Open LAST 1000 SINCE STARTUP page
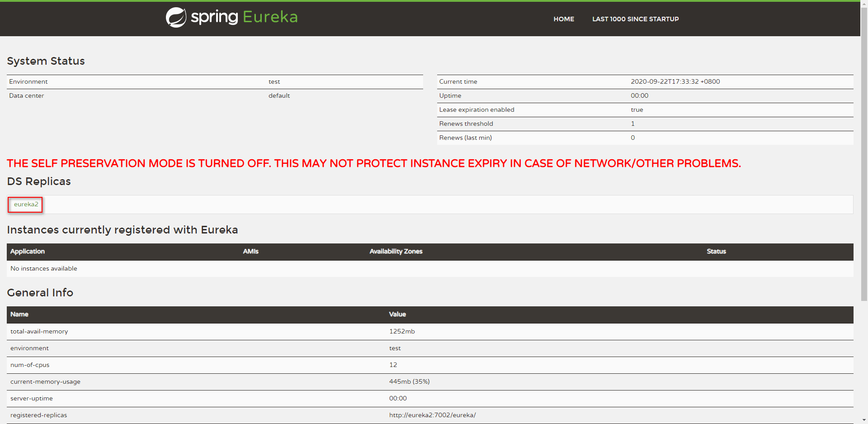Viewport: 868px width, 424px height. coord(636,19)
